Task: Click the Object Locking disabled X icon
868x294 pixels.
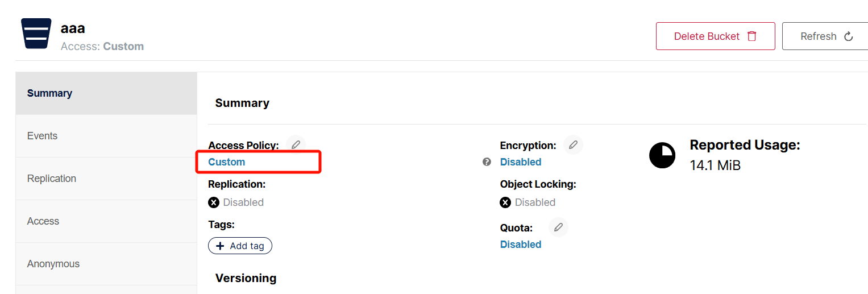Action: coord(505,202)
